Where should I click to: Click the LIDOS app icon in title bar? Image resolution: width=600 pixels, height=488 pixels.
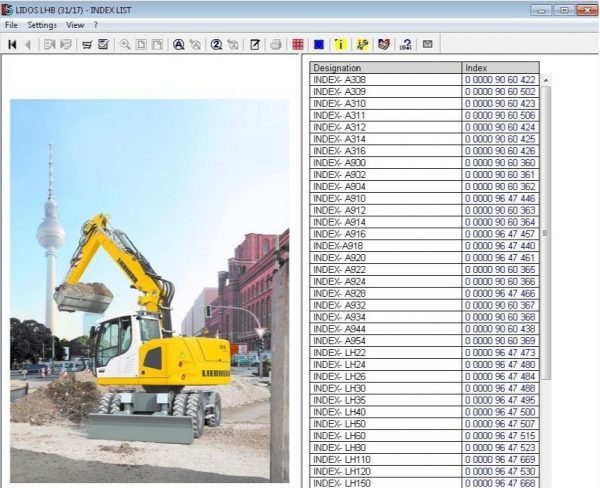(x=7, y=10)
